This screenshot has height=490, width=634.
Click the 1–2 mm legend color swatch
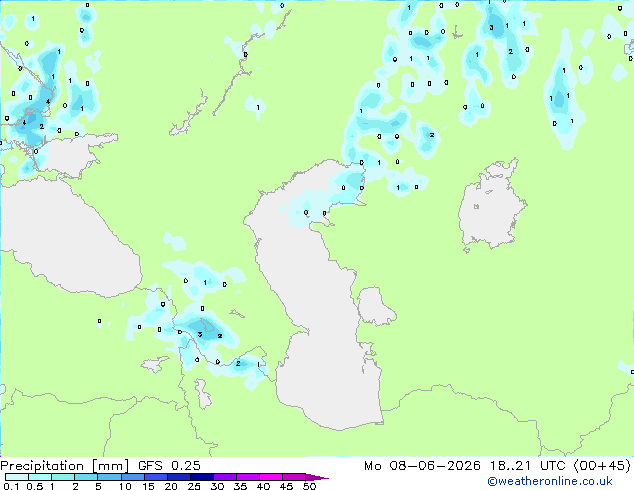pos(63,477)
